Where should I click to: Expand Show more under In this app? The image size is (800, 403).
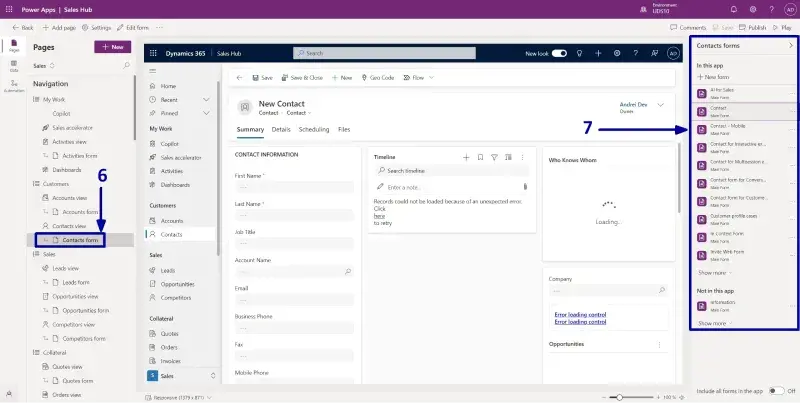point(715,273)
